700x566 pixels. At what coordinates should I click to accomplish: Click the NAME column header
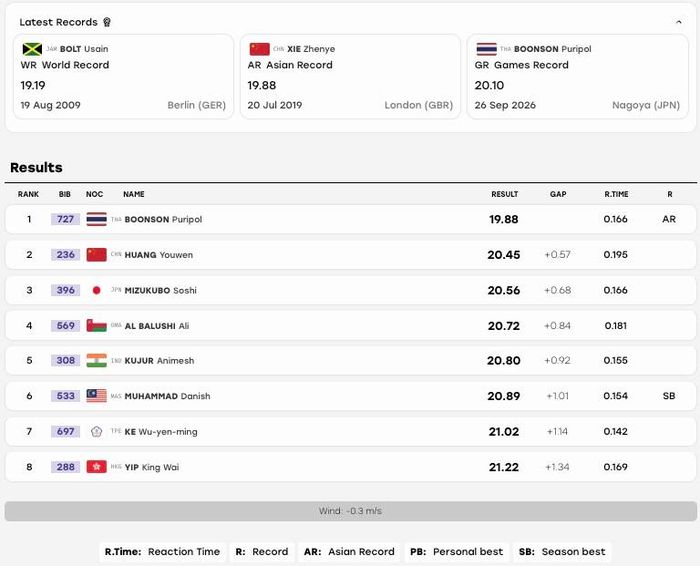[134, 194]
